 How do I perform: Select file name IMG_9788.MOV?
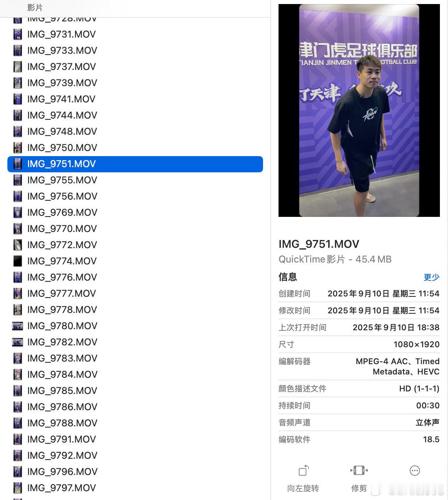point(62,423)
